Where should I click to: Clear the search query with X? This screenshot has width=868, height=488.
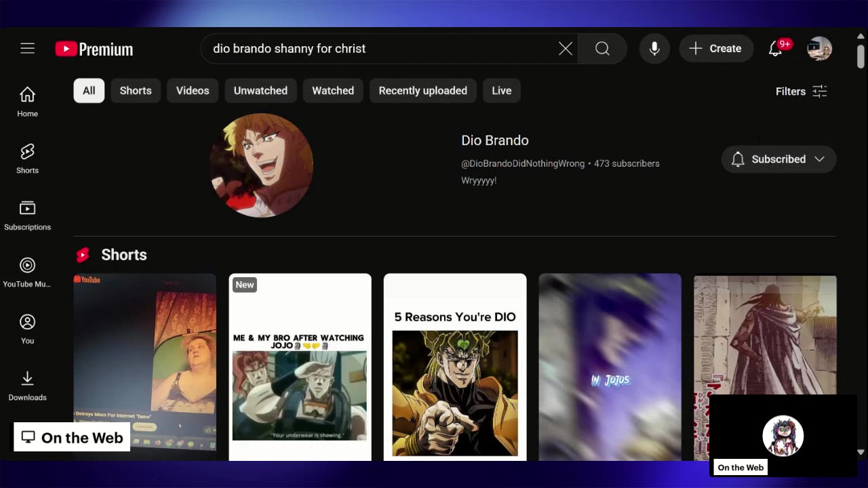[x=566, y=49]
